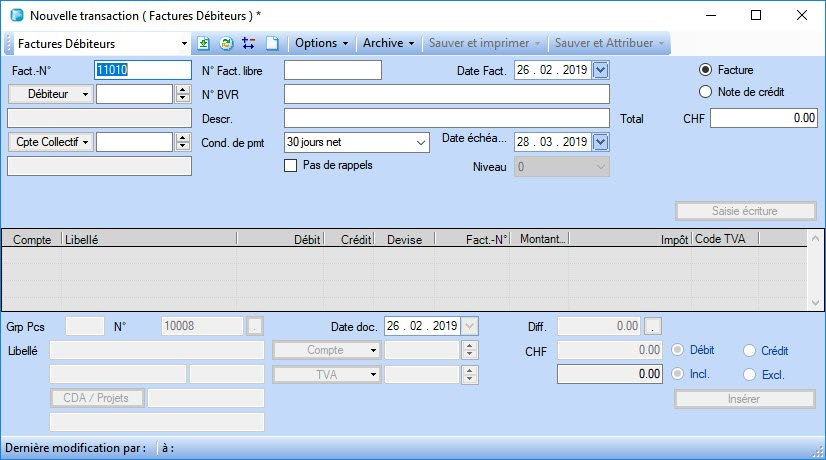The height and width of the screenshot is (460, 826).
Task: Open the Date Fact. calendar dropdown
Action: click(x=600, y=70)
